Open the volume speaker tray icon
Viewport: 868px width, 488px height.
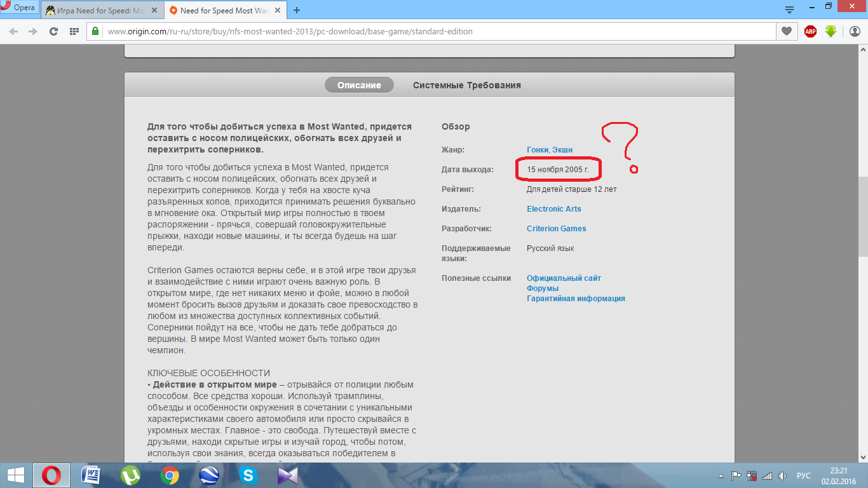point(783,475)
